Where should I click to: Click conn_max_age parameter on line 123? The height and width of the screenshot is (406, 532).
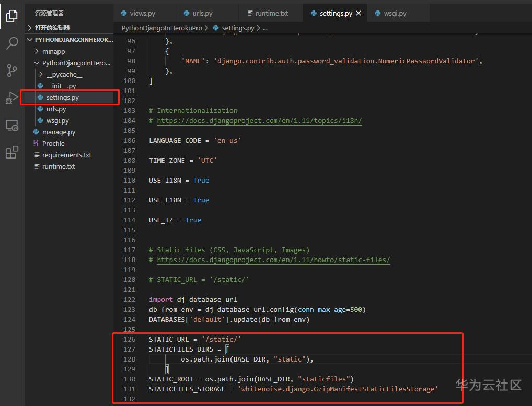pos(321,310)
